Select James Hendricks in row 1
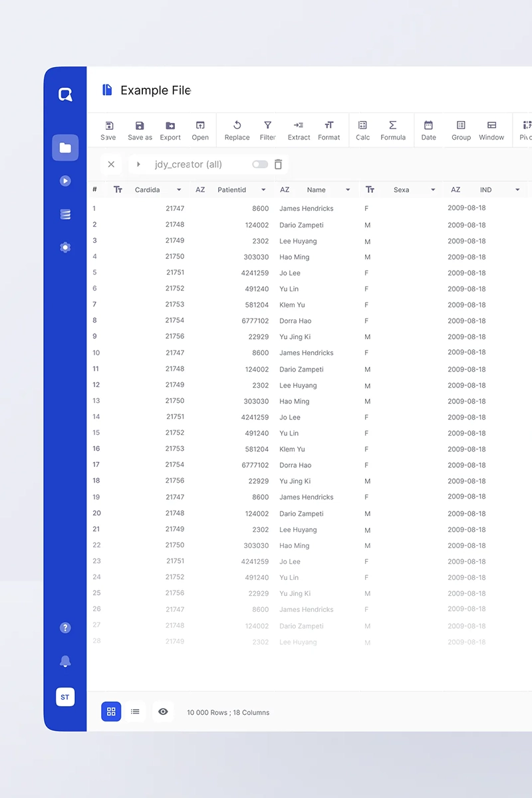Viewport: 532px width, 798px height. coord(307,209)
